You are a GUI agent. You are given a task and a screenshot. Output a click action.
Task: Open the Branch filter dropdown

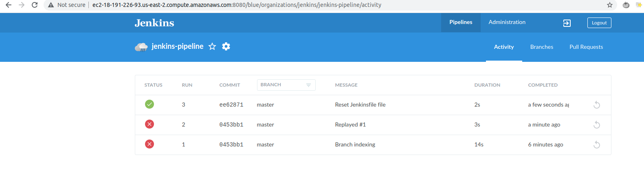click(x=286, y=85)
